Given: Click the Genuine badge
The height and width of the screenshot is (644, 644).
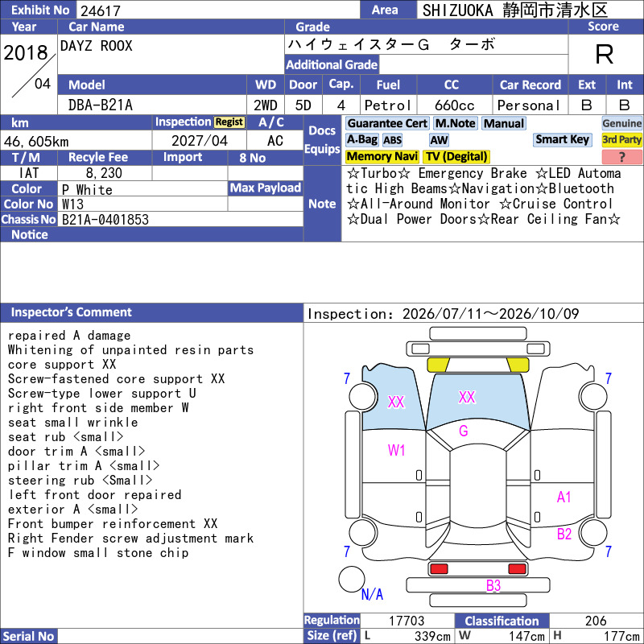Looking at the screenshot, I should [x=621, y=123].
